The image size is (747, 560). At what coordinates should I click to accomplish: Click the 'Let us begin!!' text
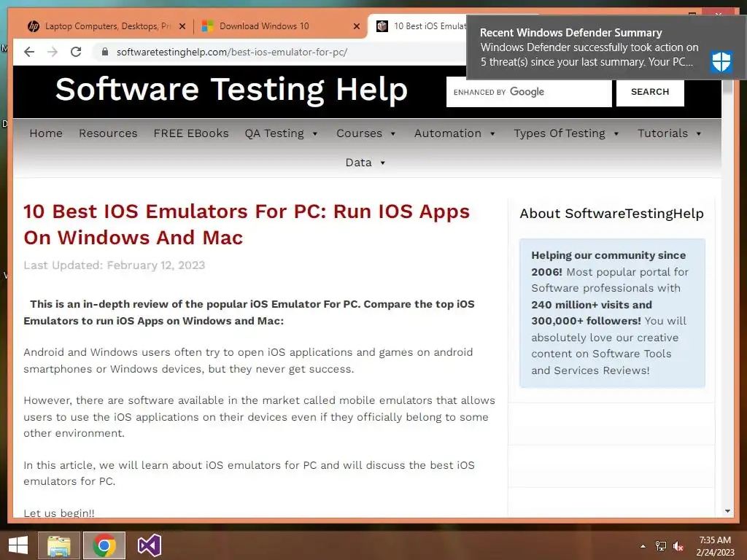coord(59,513)
